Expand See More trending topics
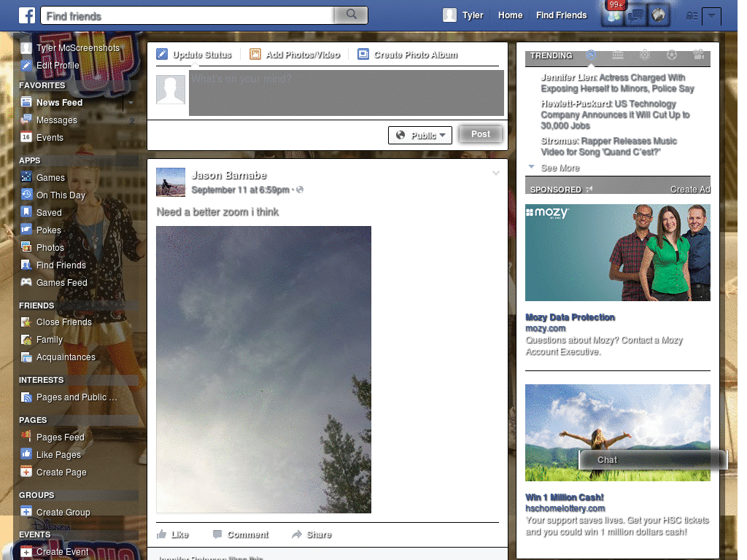The width and height of the screenshot is (747, 560). pyautogui.click(x=560, y=168)
